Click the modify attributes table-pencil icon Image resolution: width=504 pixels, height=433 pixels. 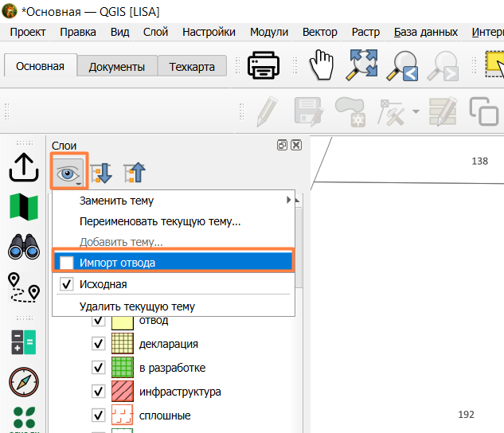[x=443, y=111]
